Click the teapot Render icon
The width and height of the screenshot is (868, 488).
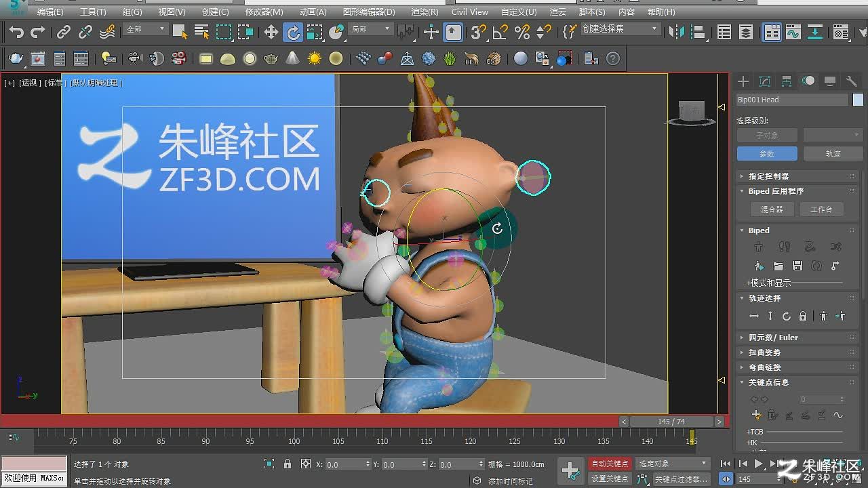pos(16,59)
